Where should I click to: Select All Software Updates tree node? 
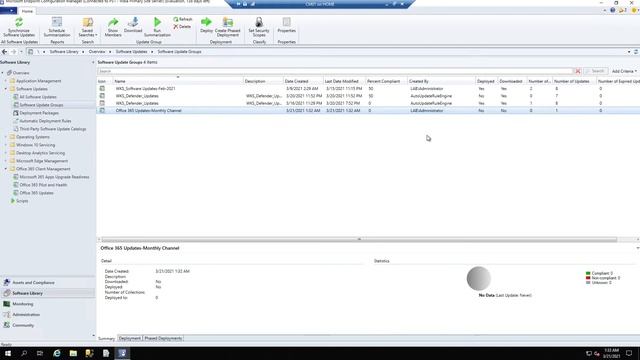point(38,97)
